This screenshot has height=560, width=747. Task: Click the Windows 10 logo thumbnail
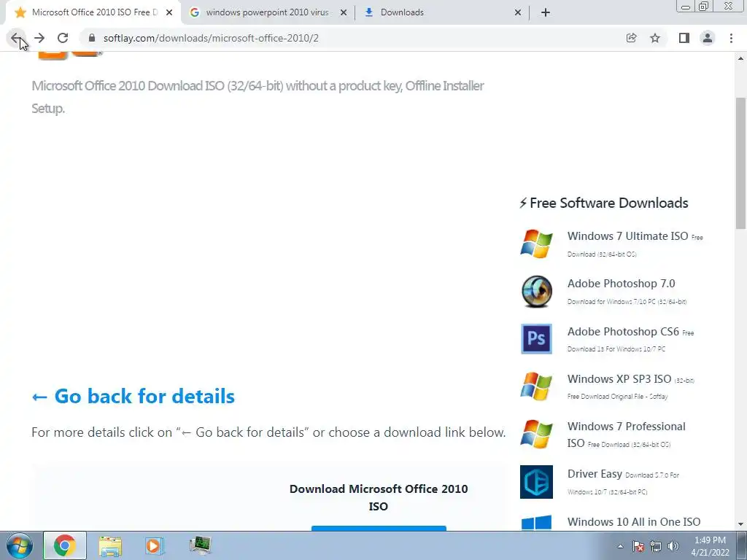pyautogui.click(x=536, y=522)
